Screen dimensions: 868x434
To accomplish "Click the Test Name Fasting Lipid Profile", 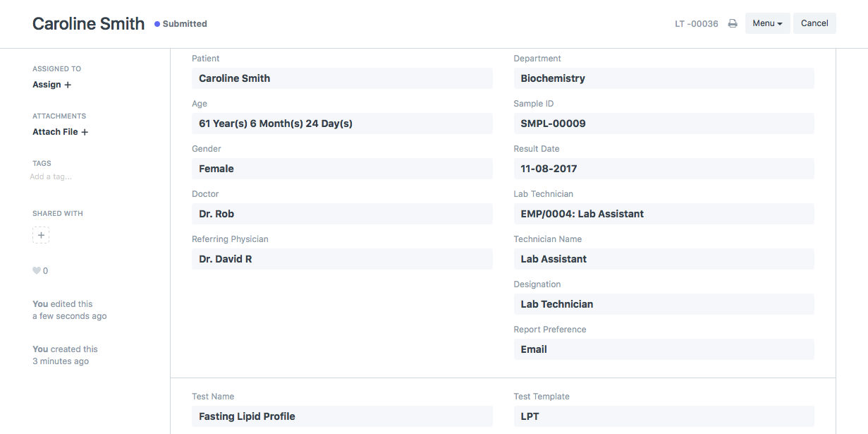I will click(x=342, y=416).
